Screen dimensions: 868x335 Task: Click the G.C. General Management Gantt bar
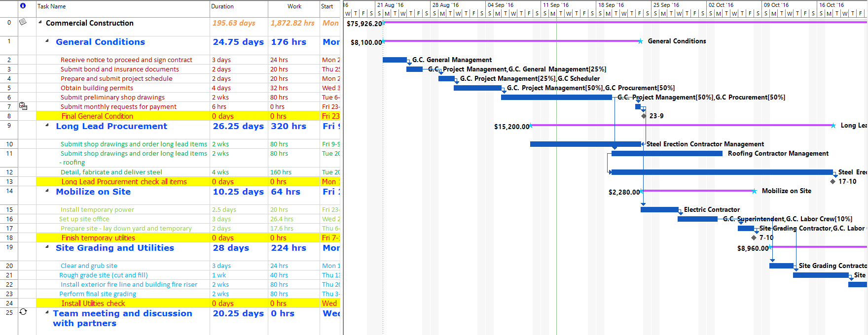tap(395, 60)
